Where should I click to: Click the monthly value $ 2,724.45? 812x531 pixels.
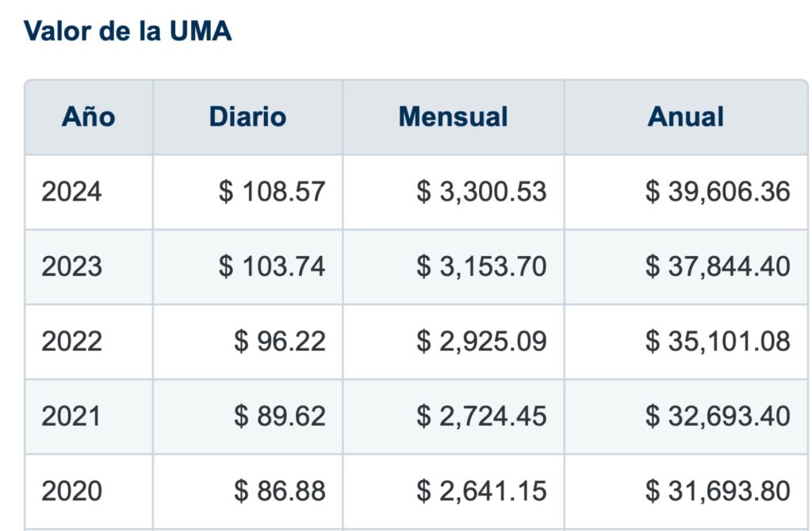(x=481, y=416)
